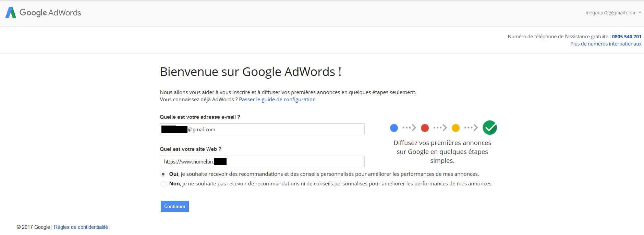
Task: Click the yellow step circle
Action: pos(455,128)
